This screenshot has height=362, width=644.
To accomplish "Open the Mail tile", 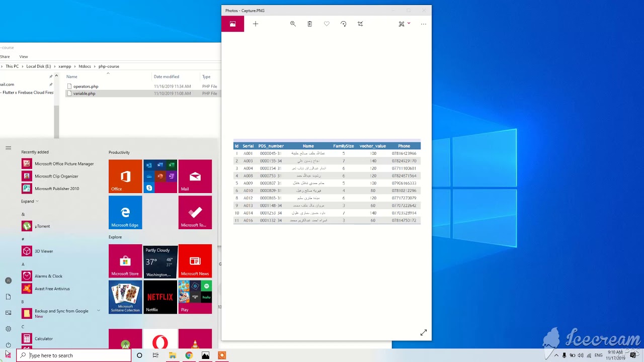I will (x=195, y=176).
